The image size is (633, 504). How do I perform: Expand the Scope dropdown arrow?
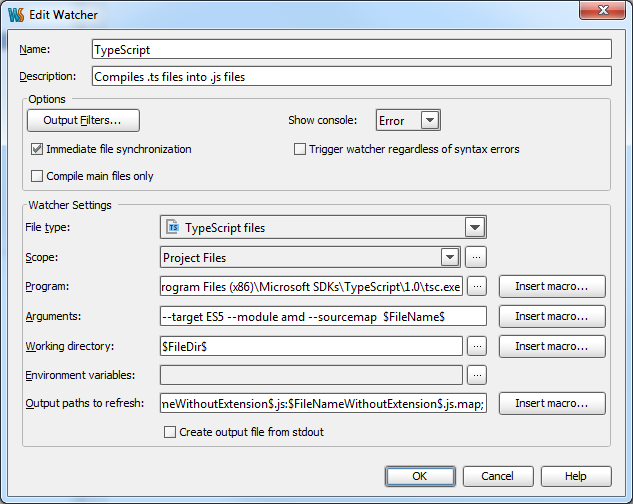(x=450, y=257)
